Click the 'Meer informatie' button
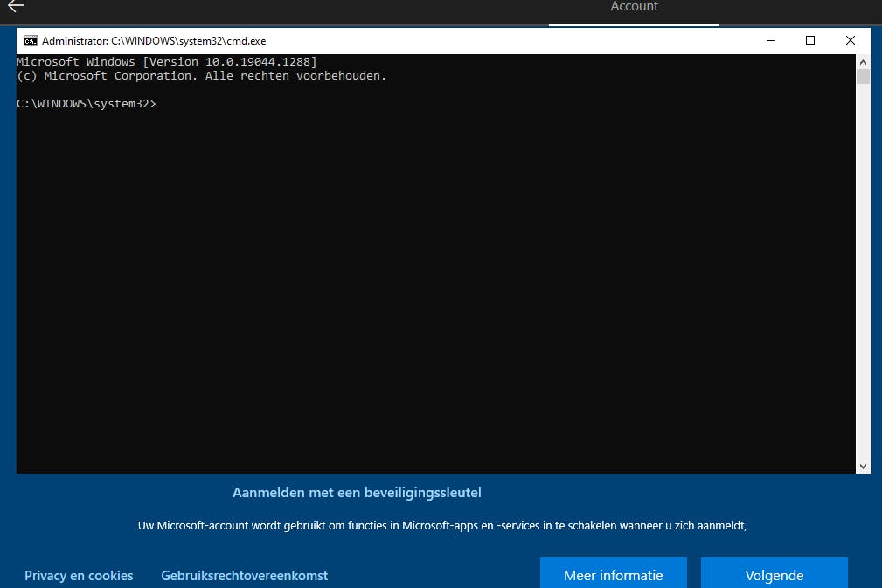This screenshot has width=882, height=588. (613, 573)
